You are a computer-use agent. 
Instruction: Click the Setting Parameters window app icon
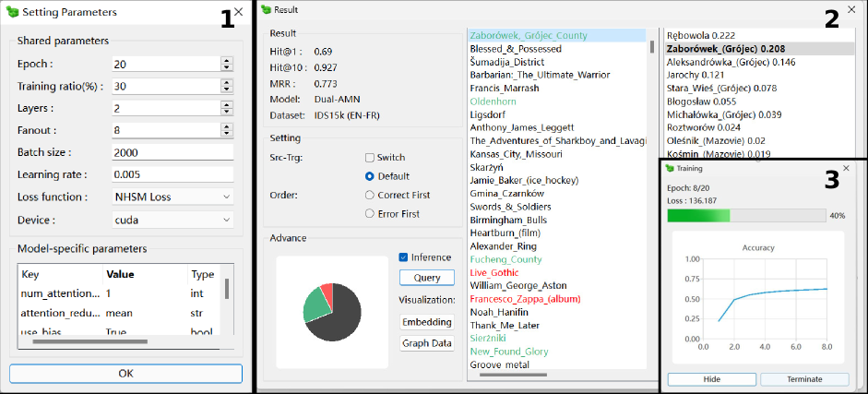[x=11, y=13]
